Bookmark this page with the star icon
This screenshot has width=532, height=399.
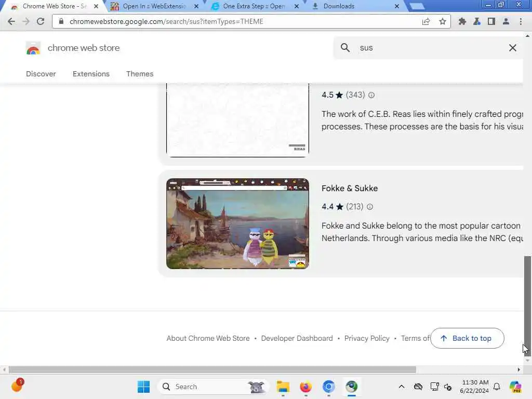(x=443, y=21)
